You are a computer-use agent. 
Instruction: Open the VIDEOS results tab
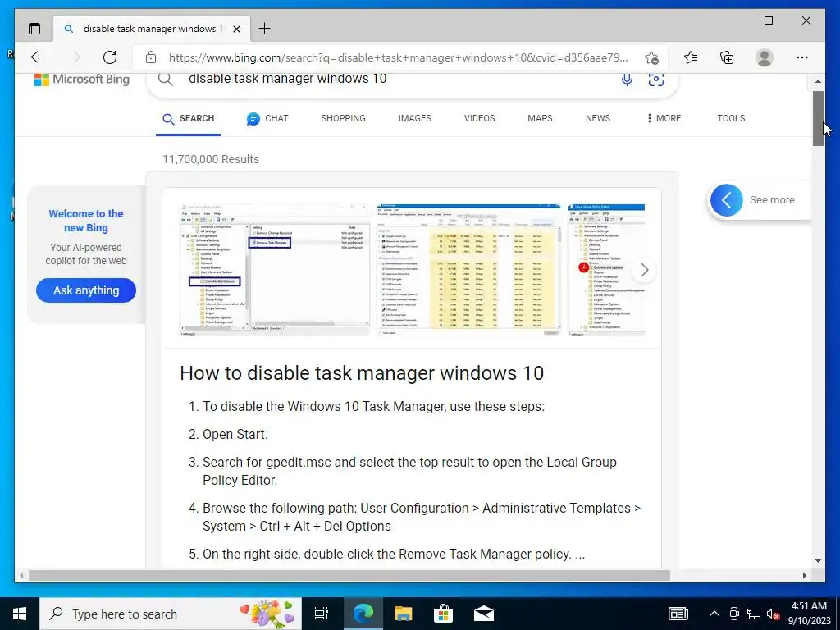[x=479, y=118]
